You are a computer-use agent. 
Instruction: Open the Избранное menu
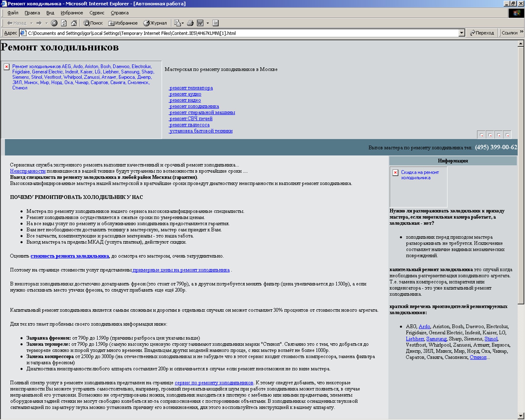point(72,13)
